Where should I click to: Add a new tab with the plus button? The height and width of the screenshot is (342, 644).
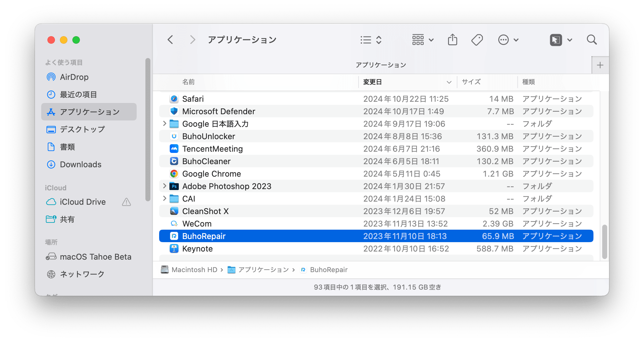[600, 65]
